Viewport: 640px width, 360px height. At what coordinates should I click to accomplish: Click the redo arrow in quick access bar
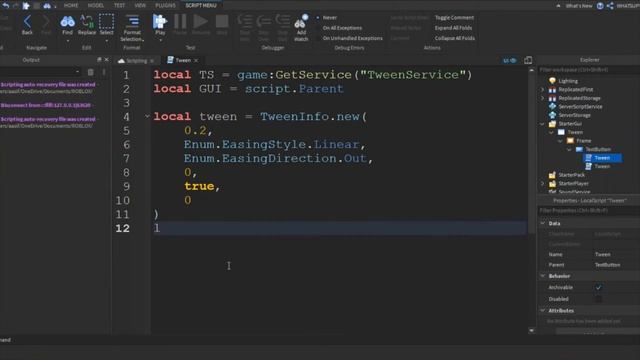point(16,5)
